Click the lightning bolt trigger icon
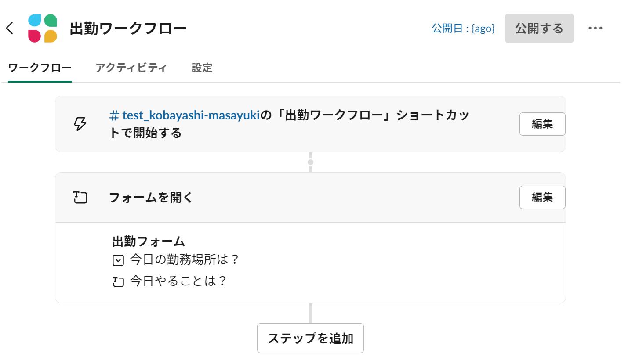This screenshot has width=632, height=364. tap(80, 124)
